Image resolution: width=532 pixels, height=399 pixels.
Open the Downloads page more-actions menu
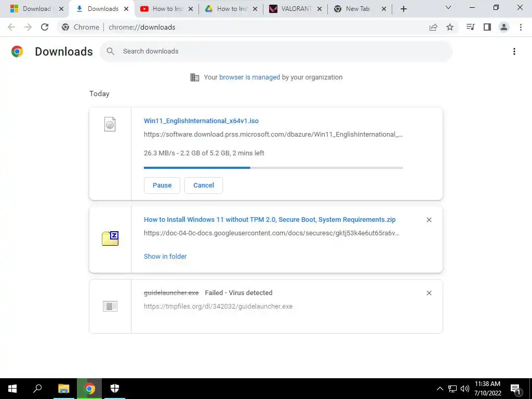pos(514,51)
